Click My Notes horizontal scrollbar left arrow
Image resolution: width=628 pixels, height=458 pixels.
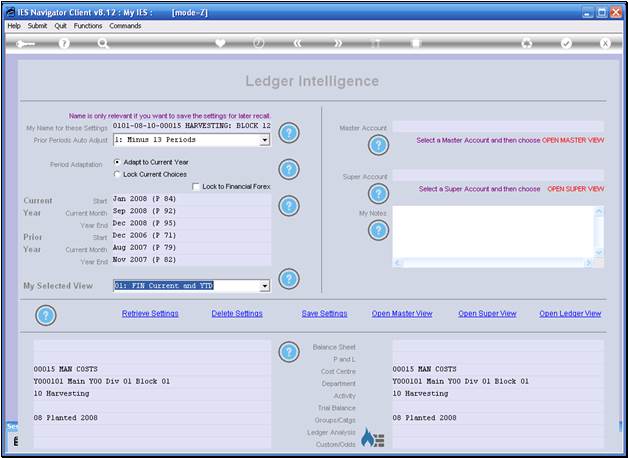click(397, 263)
